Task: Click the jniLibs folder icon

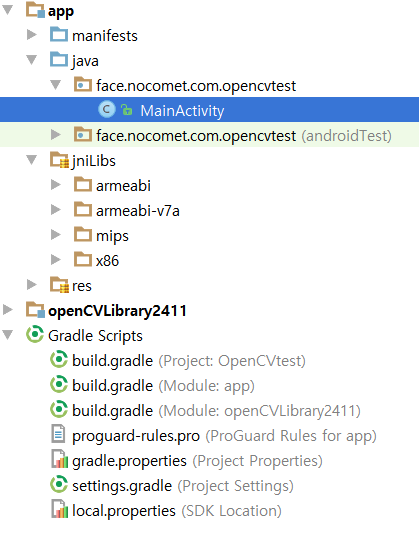Action: coord(59,160)
